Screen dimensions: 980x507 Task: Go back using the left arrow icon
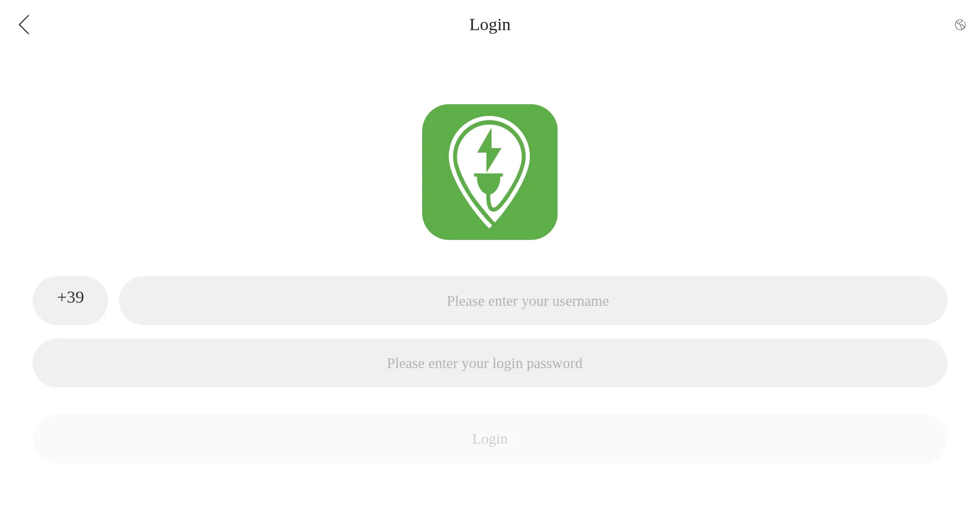(24, 25)
